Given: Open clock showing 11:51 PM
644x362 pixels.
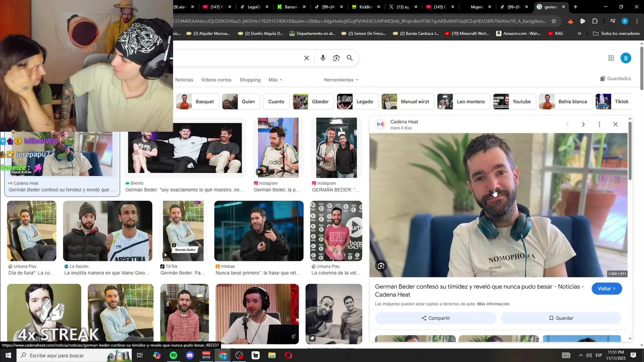Looking at the screenshot, I should coord(615,355).
